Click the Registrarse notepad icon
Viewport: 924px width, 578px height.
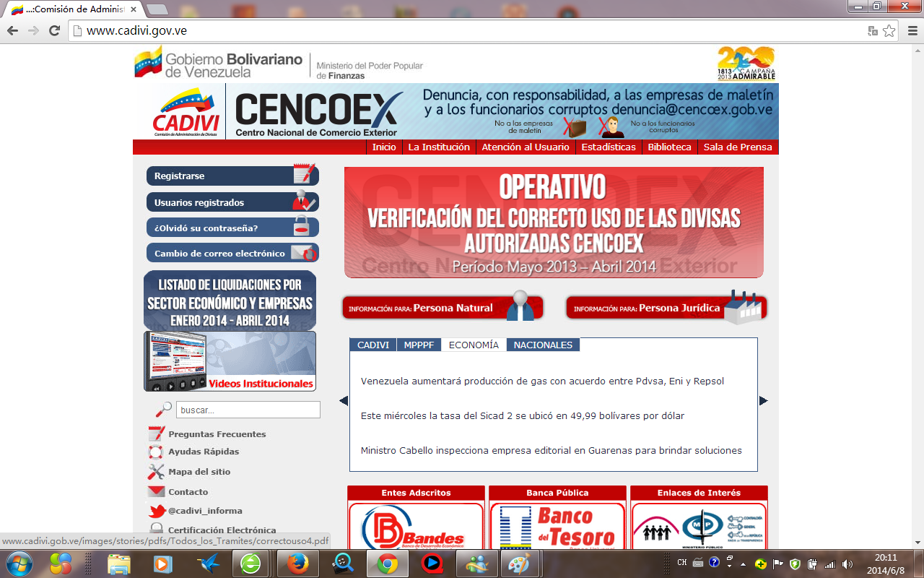[305, 174]
